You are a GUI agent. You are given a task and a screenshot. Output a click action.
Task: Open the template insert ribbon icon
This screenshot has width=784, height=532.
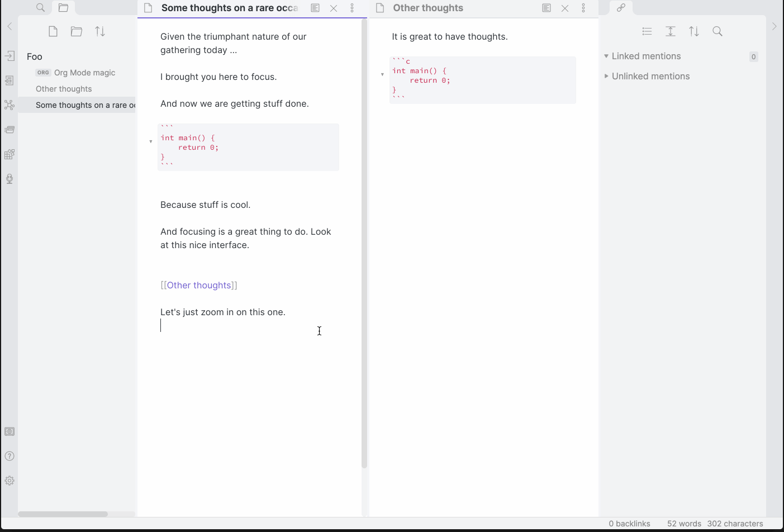[x=9, y=80]
